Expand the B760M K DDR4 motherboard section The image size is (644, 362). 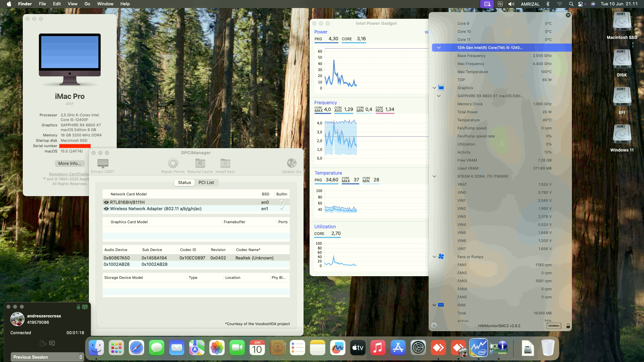[434, 176]
